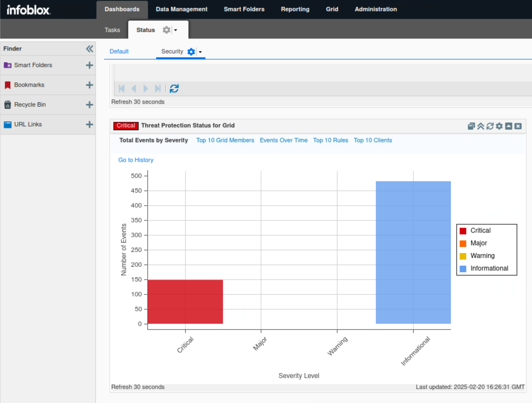This screenshot has width=532, height=403.
Task: Open Threat Protection widget settings gear
Action: tap(499, 126)
